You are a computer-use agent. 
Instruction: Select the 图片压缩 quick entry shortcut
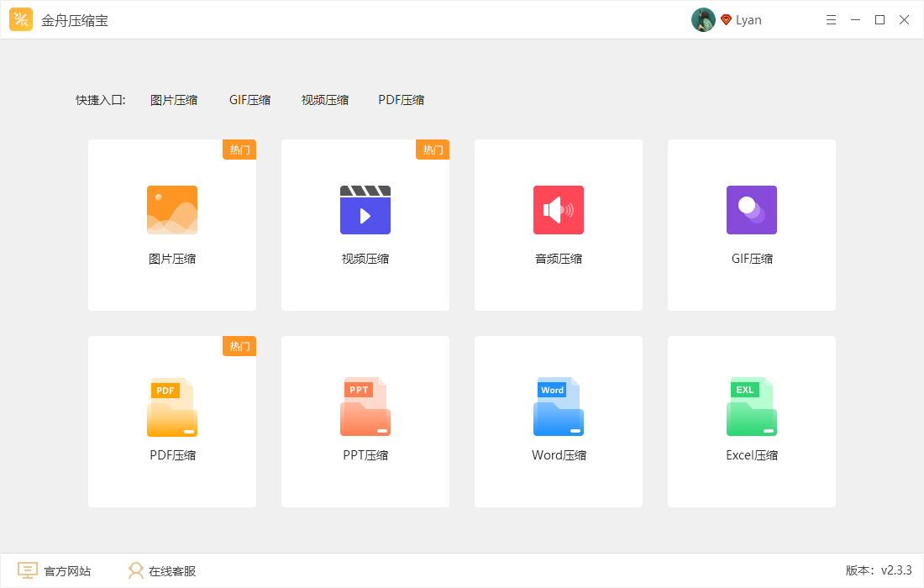pyautogui.click(x=174, y=99)
